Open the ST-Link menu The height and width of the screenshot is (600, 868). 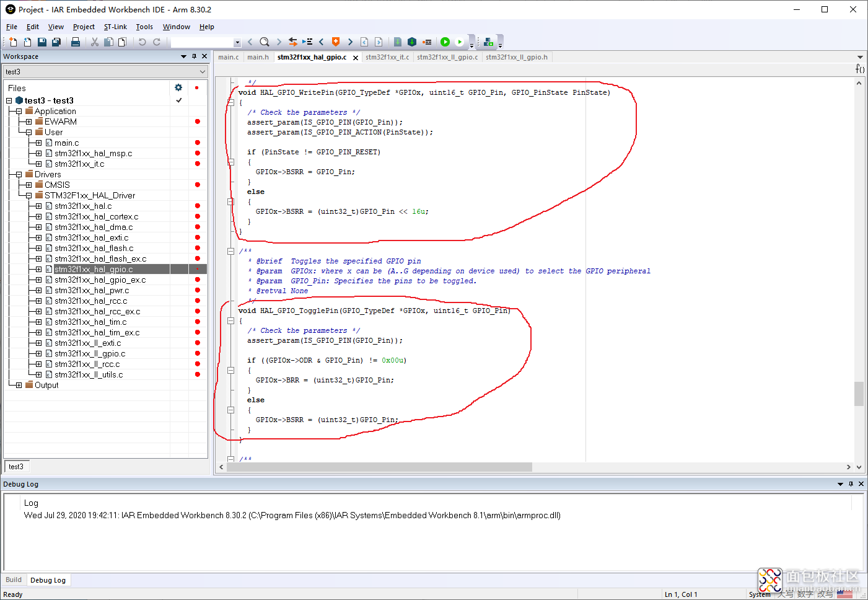115,27
